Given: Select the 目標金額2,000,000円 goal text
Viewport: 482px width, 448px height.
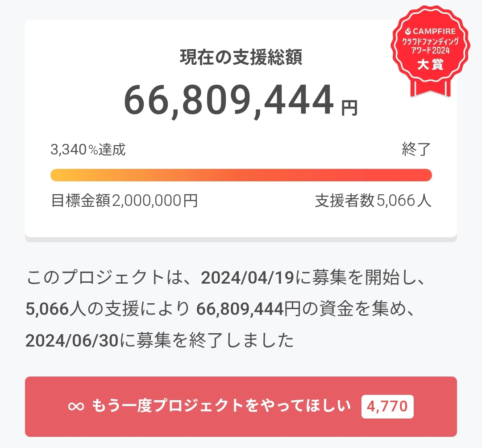Looking at the screenshot, I should click(125, 201).
